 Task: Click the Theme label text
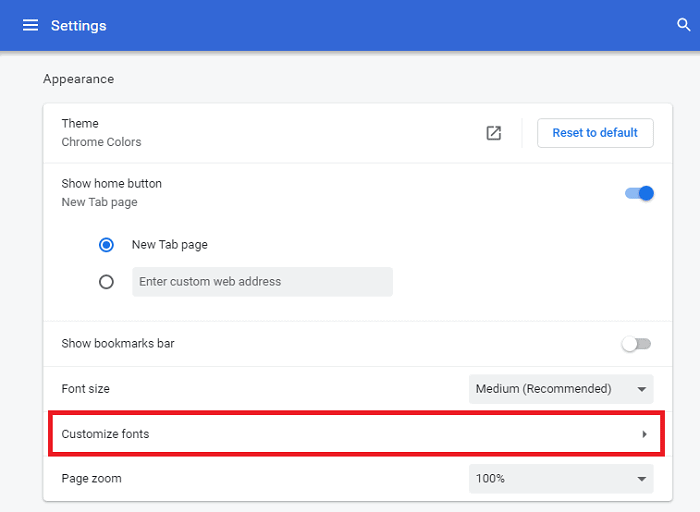pos(80,124)
